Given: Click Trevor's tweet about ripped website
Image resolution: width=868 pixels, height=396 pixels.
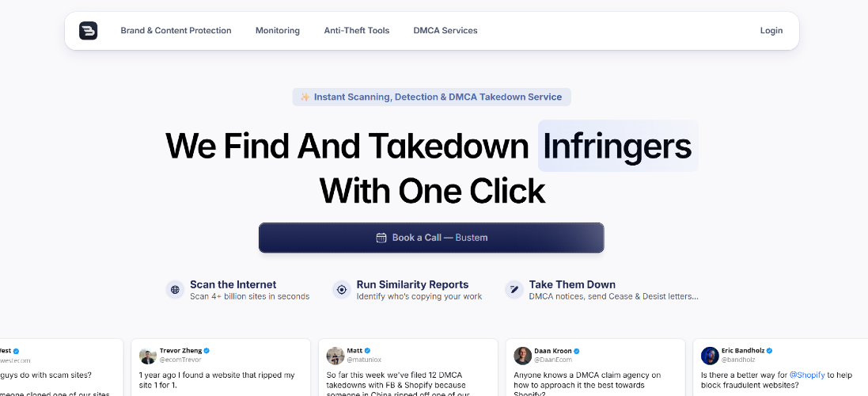Looking at the screenshot, I should point(217,380).
